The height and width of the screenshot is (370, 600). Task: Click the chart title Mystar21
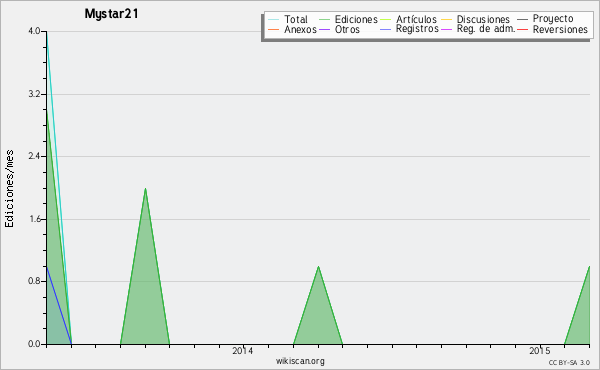pos(111,14)
